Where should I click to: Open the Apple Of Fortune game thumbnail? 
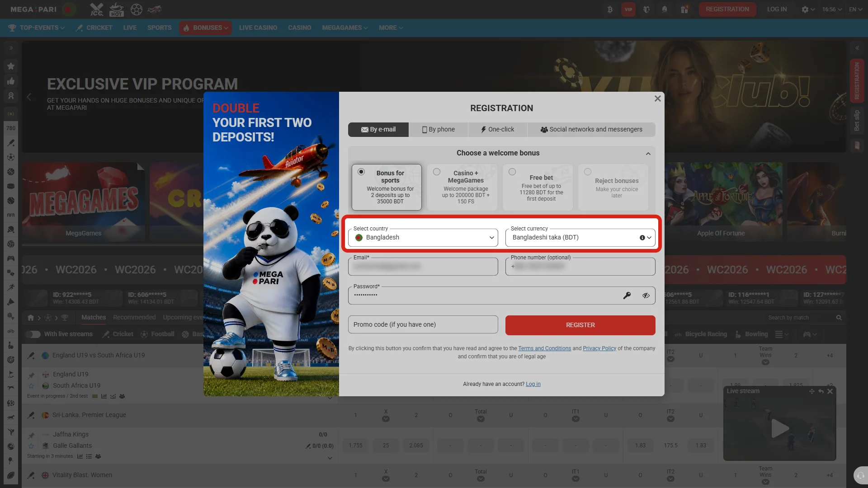point(721,202)
